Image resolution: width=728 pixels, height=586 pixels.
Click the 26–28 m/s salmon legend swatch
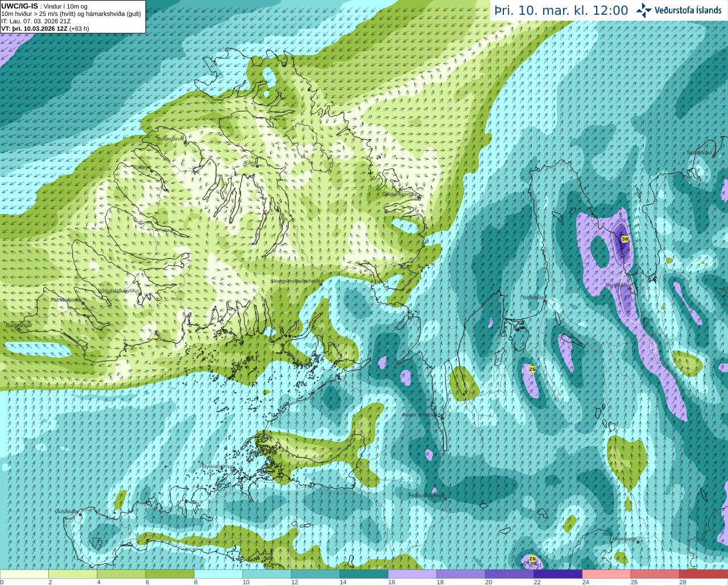[x=655, y=574]
